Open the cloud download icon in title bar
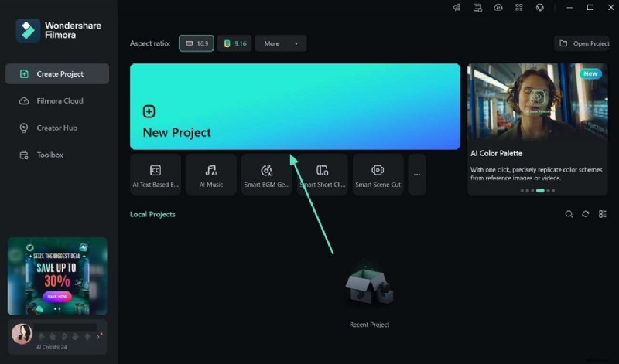 coord(498,8)
